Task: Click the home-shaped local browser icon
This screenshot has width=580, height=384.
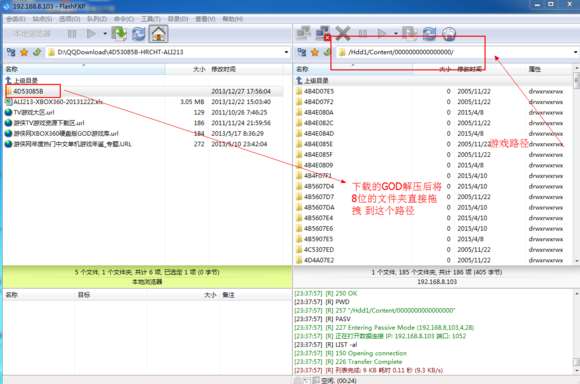Action: (x=159, y=34)
